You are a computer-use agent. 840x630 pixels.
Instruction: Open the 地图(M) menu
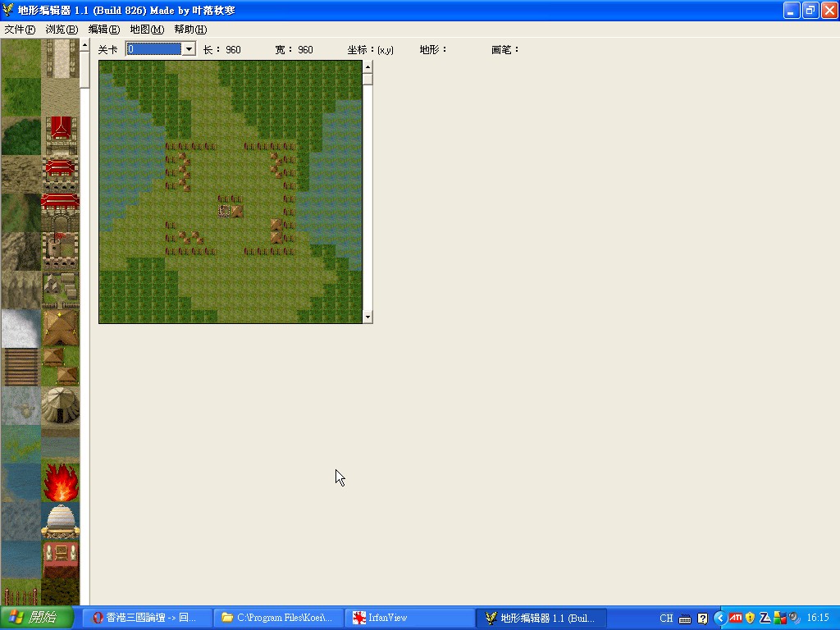click(147, 30)
